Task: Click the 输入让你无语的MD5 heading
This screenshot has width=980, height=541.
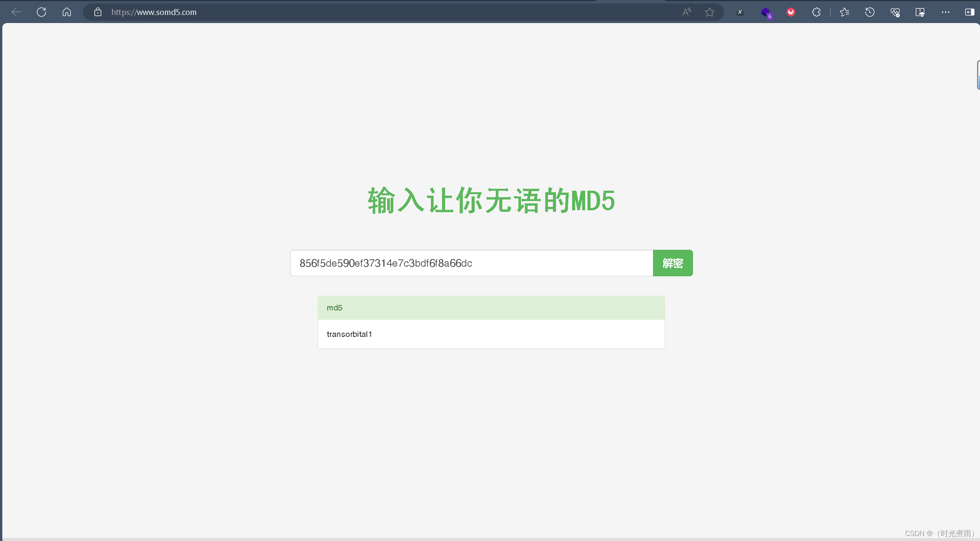Action: point(491,201)
